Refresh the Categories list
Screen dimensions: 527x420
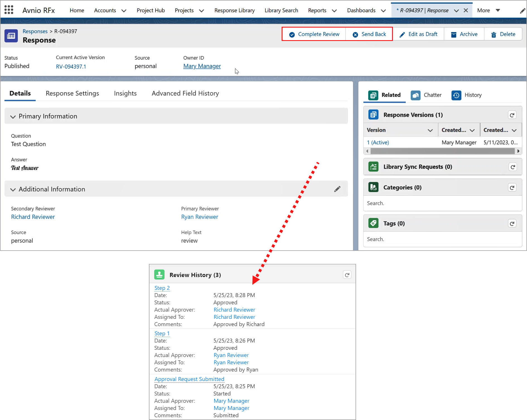click(512, 187)
